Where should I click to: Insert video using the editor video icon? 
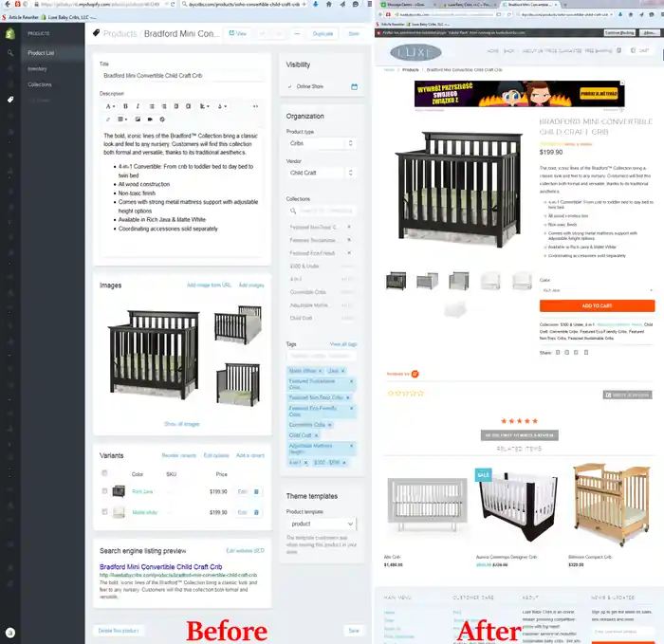(150, 120)
